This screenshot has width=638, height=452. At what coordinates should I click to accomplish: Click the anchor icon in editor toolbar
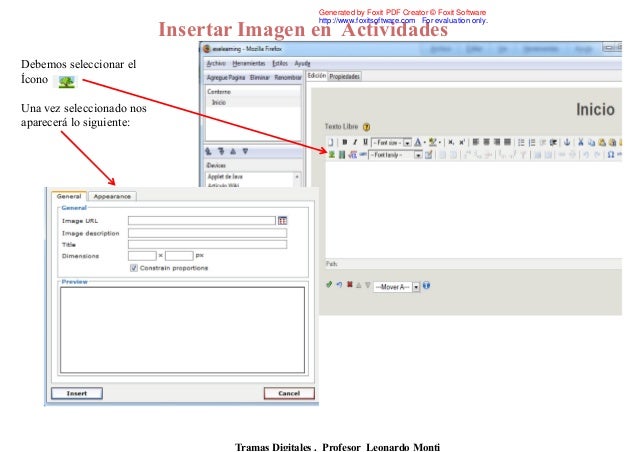(567, 142)
